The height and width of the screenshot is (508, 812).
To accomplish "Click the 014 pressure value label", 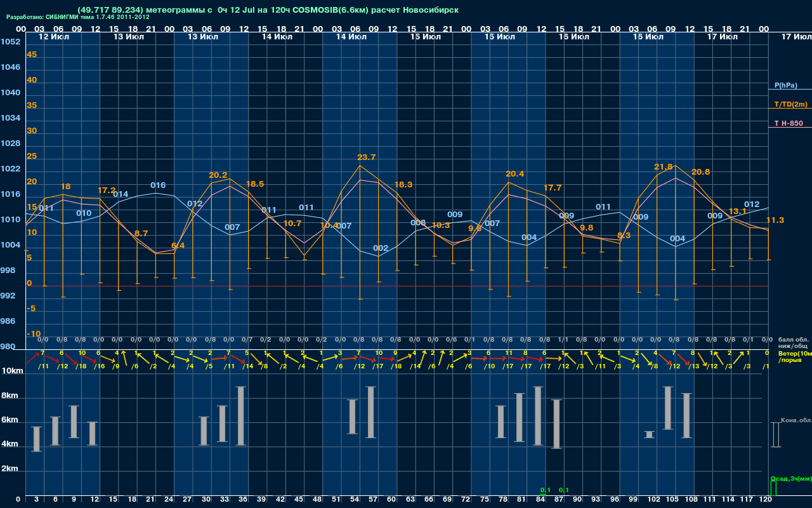I will tap(121, 194).
